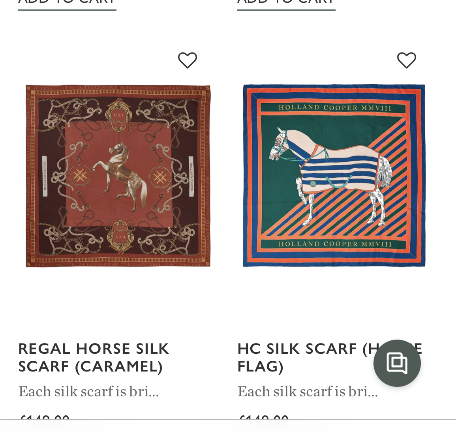Screen dimensions: 456x431
Task: Click right Add To Cart button at top
Action: [x=286, y=4]
